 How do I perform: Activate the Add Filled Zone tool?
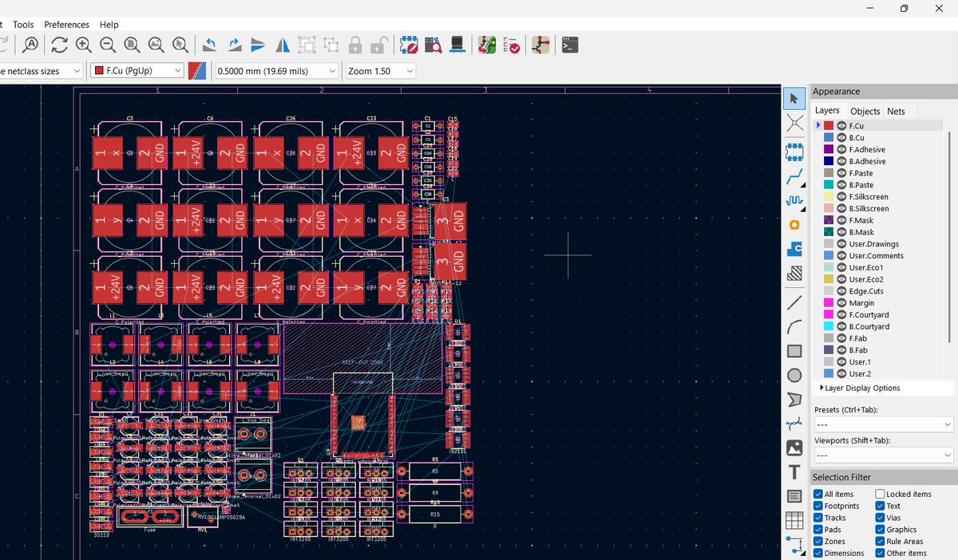pos(794,249)
